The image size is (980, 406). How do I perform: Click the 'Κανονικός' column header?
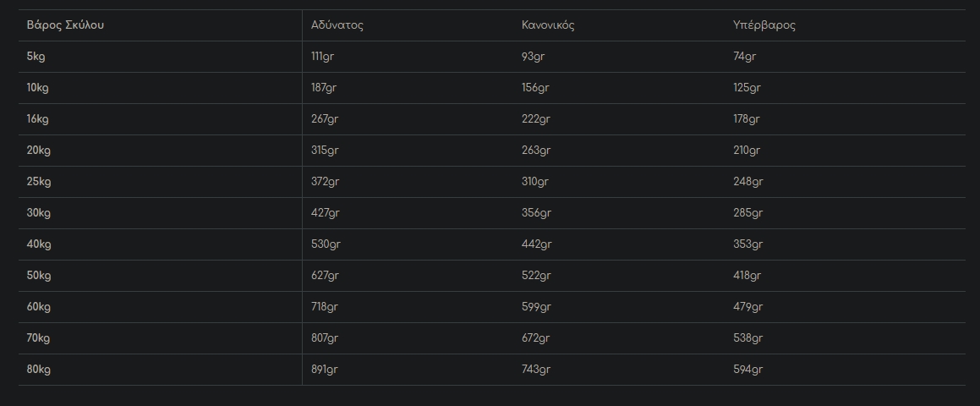[x=548, y=25]
